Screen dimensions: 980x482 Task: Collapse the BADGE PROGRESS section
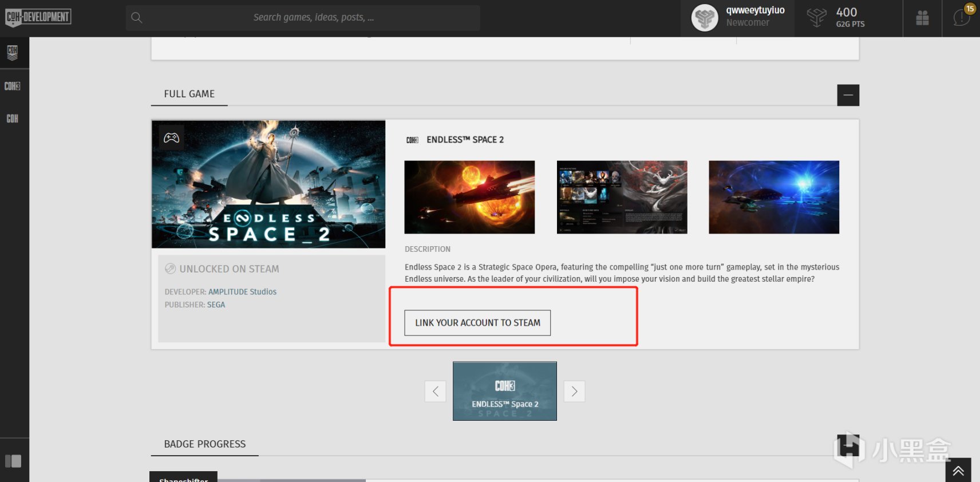(848, 445)
